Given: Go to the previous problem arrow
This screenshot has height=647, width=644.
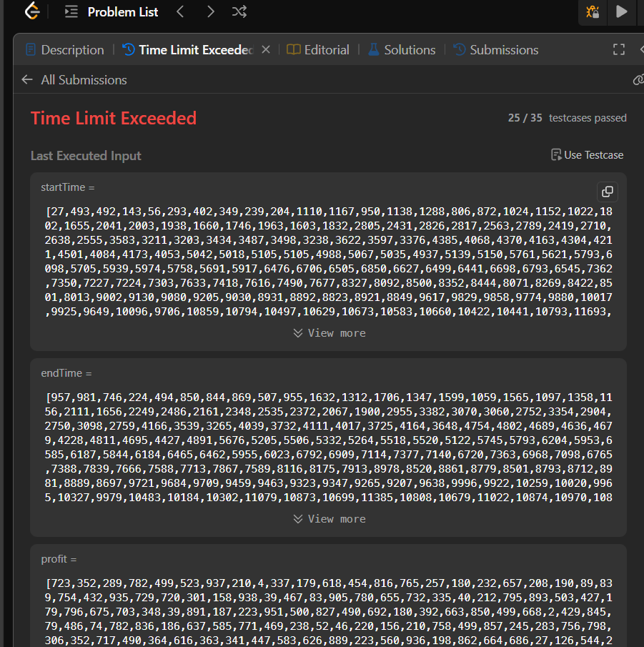Looking at the screenshot, I should point(180,11).
